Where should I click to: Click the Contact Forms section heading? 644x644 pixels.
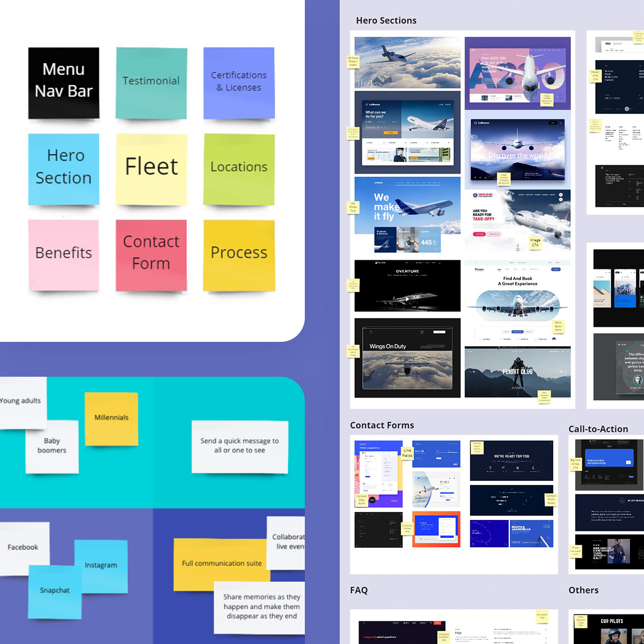pos(382,426)
